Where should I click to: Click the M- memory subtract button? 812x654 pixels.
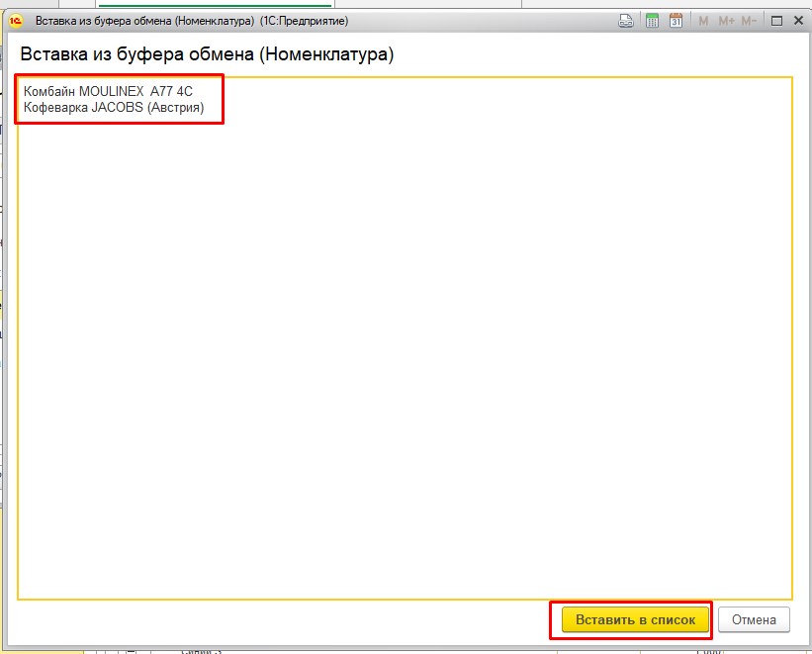pyautogui.click(x=749, y=21)
